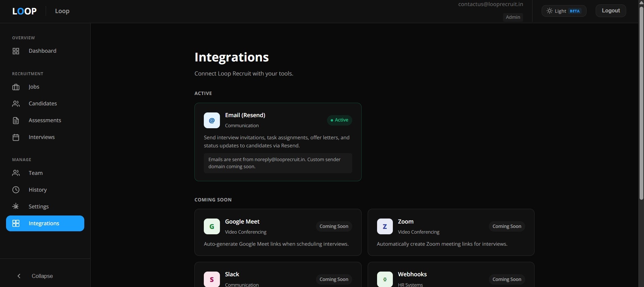
Task: Click the Assessments document icon
Action: coord(16,121)
